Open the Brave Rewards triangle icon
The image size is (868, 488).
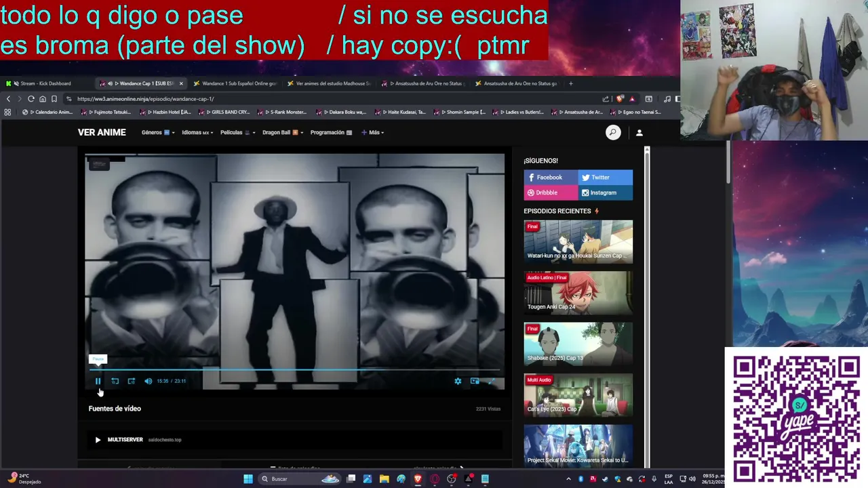pos(632,99)
